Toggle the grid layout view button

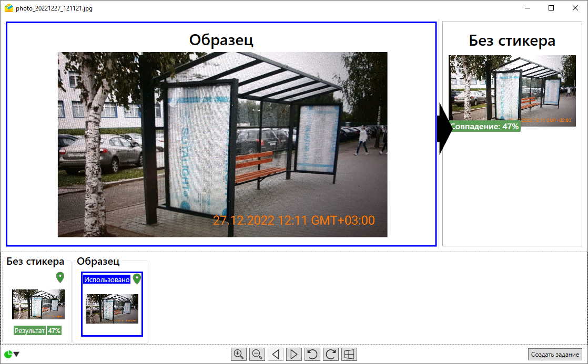click(349, 355)
